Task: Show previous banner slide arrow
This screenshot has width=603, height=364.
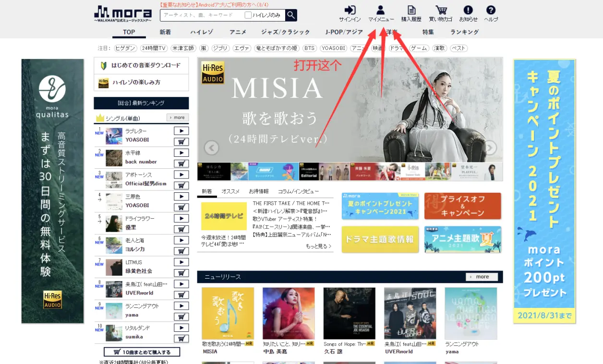Action: click(x=211, y=147)
